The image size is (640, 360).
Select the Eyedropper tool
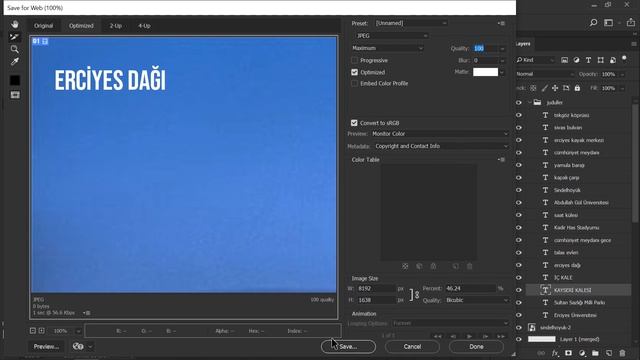point(15,62)
